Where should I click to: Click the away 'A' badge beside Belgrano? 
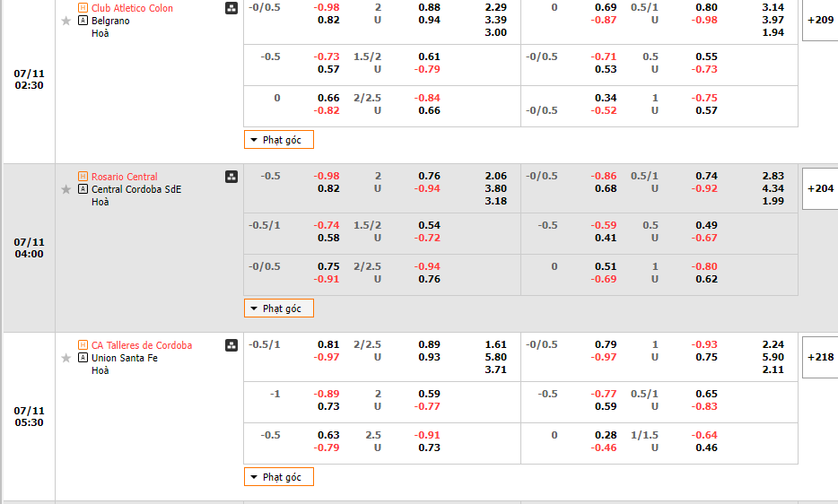tap(83, 21)
